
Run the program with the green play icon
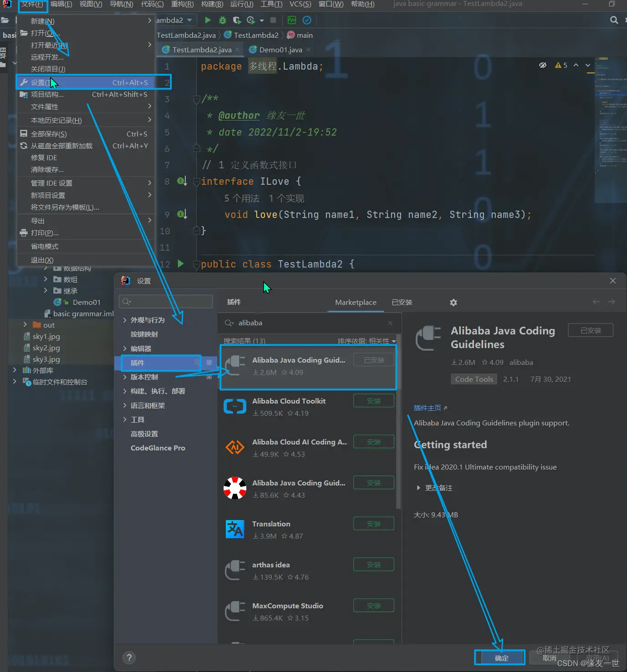coord(208,20)
